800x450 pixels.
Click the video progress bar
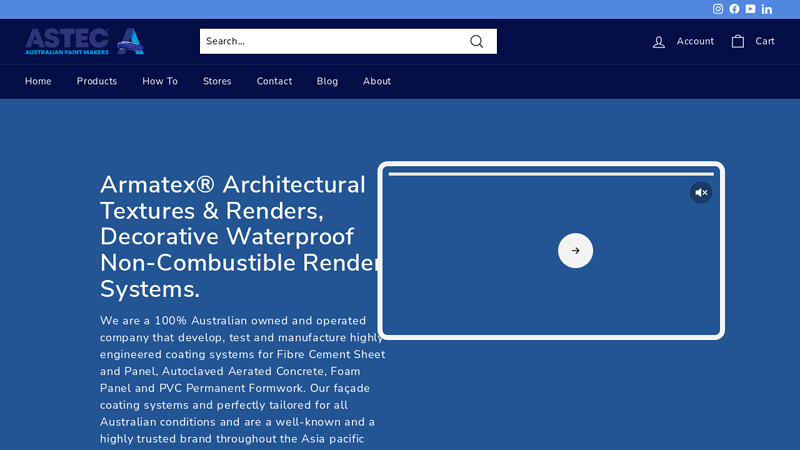pyautogui.click(x=551, y=174)
